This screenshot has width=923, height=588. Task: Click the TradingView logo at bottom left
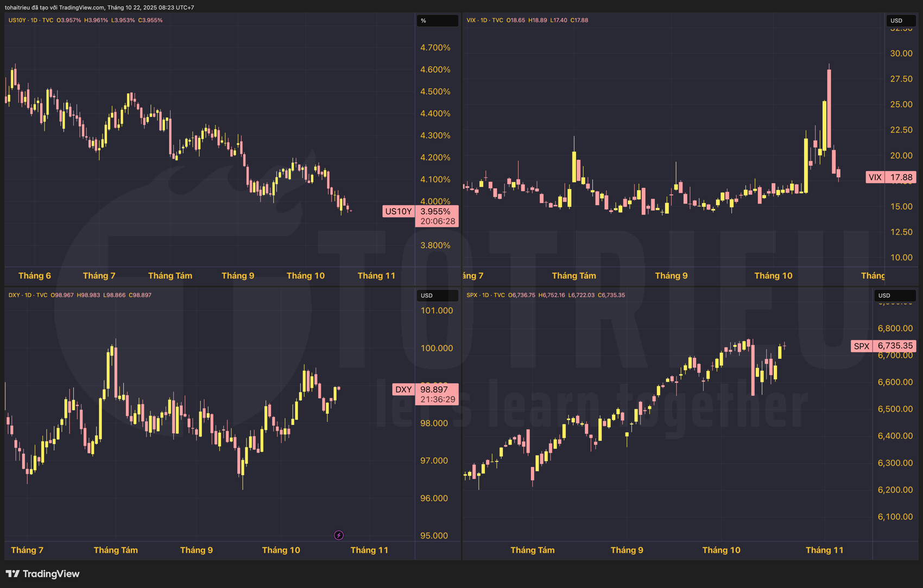pyautogui.click(x=42, y=574)
